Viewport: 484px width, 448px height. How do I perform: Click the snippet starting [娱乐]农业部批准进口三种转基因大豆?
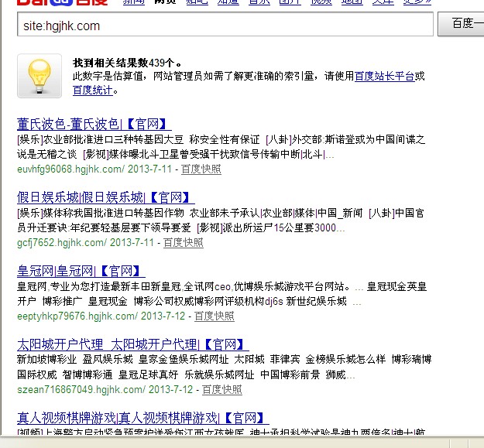click(221, 147)
